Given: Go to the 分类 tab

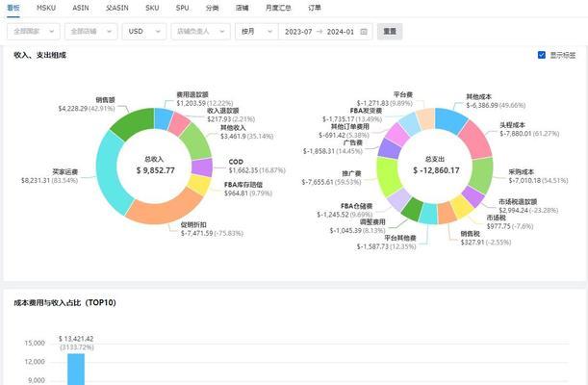Looking at the screenshot, I should pyautogui.click(x=213, y=8).
